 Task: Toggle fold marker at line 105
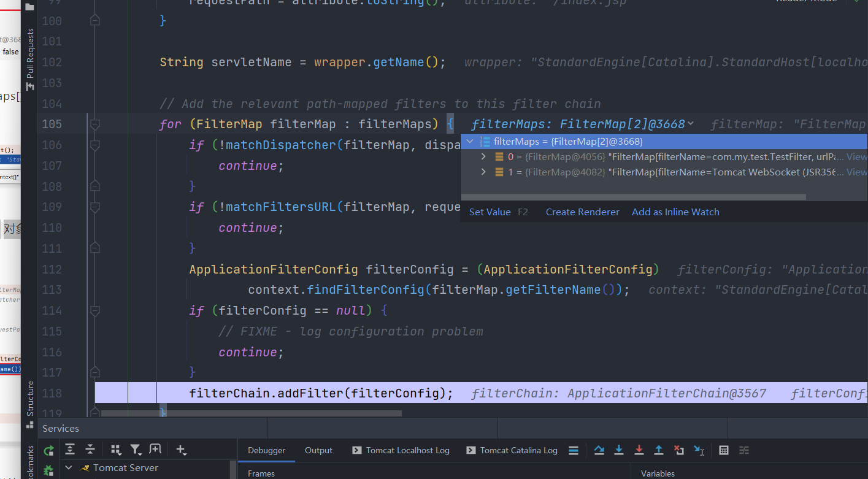tap(94, 124)
